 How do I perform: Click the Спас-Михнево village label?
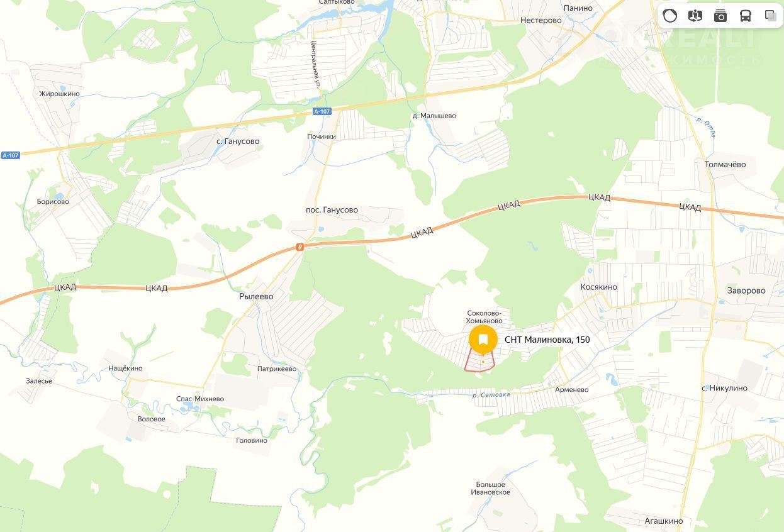coord(200,399)
